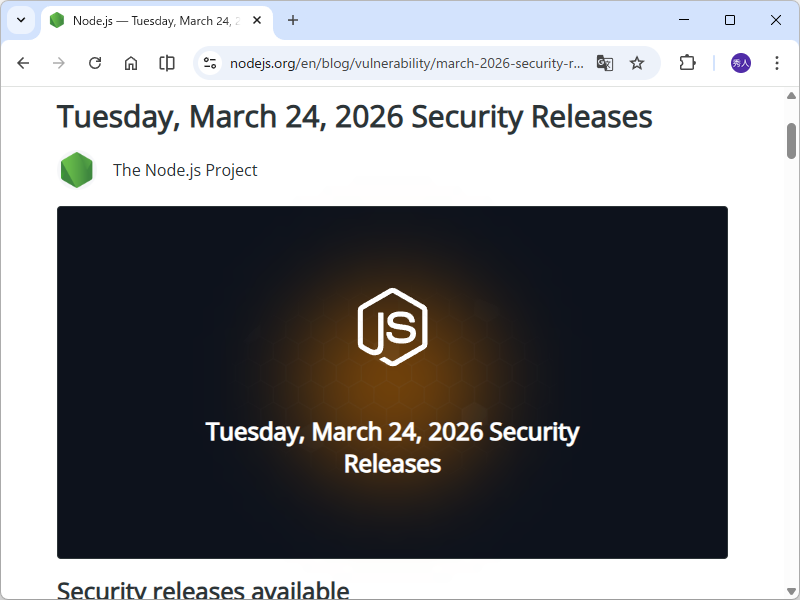800x600 pixels.
Task: Go back using the back arrow
Action: [x=23, y=62]
